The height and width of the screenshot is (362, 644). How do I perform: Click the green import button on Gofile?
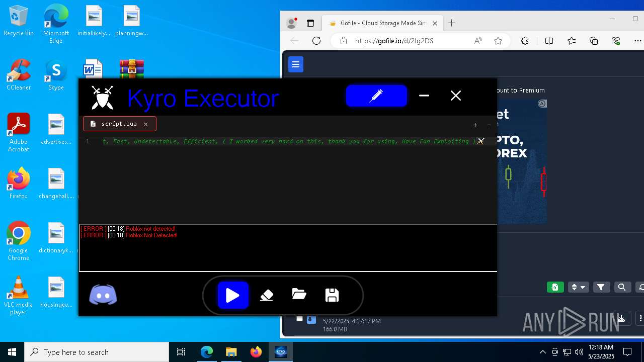point(555,287)
